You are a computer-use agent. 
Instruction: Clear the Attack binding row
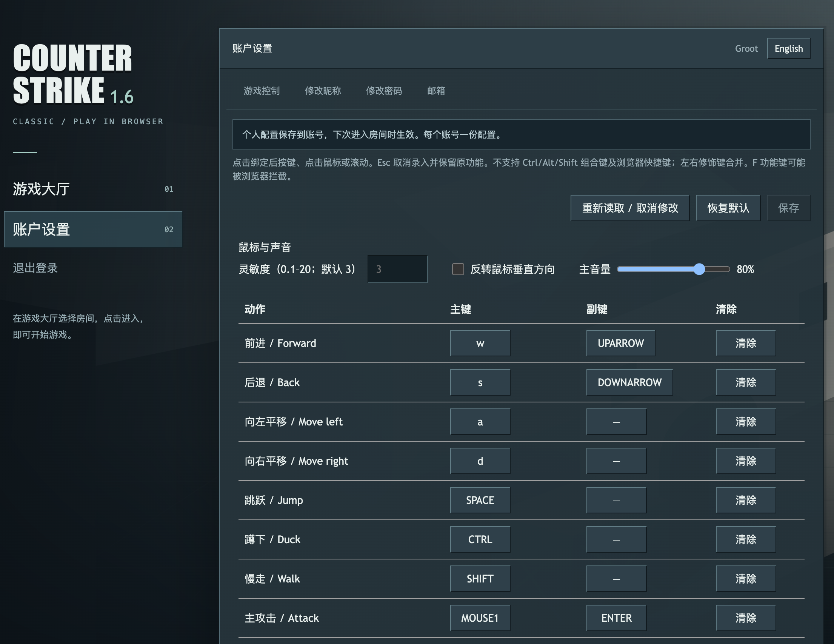[746, 618]
